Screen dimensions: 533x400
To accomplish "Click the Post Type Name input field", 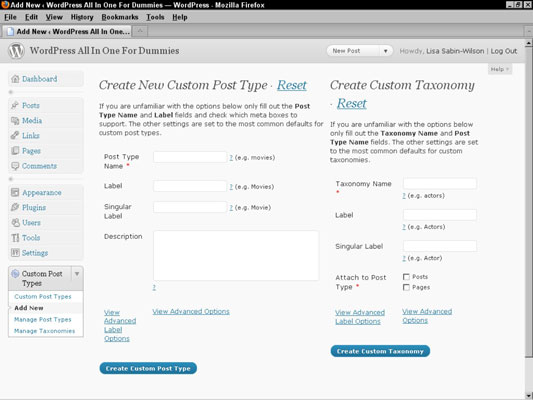I will (x=190, y=157).
